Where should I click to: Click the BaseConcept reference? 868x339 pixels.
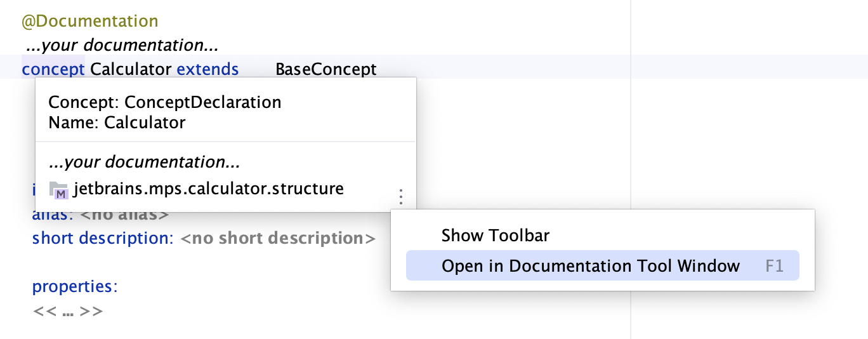tap(325, 69)
